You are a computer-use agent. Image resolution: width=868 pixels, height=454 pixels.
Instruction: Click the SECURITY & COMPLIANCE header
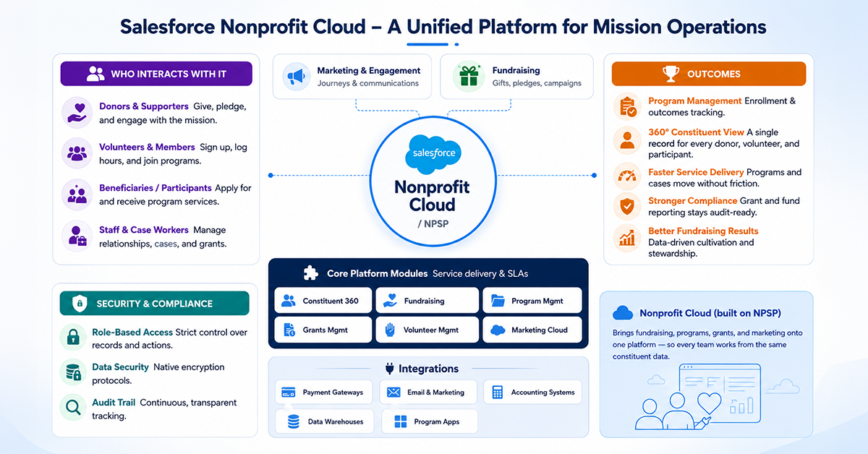(154, 304)
